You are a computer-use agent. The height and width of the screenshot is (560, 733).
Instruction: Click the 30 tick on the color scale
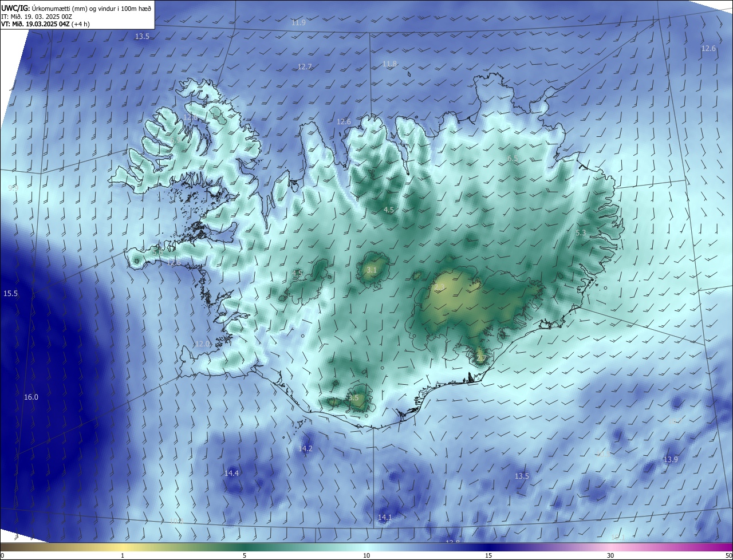[610, 555]
